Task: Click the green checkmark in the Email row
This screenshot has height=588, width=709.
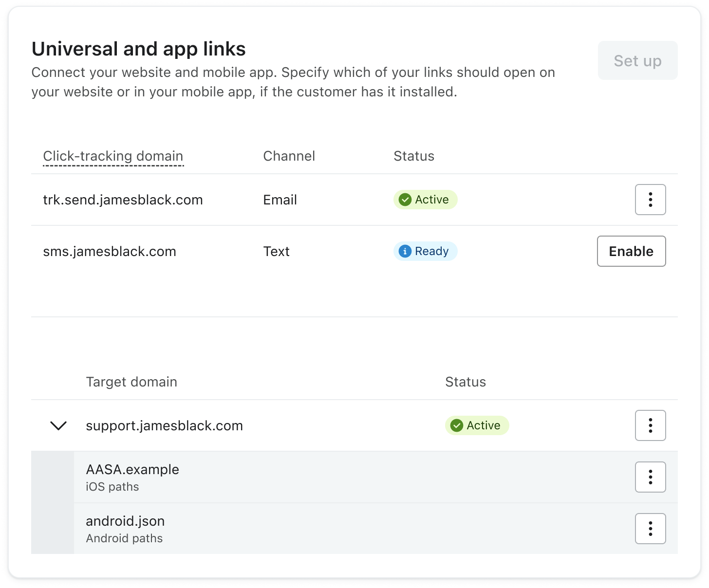Action: (405, 200)
